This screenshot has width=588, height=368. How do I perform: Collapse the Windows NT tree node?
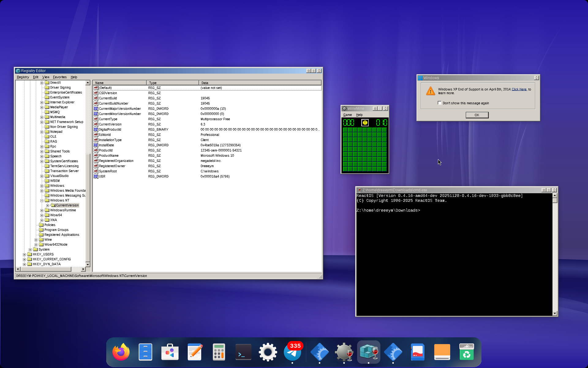pos(42,201)
